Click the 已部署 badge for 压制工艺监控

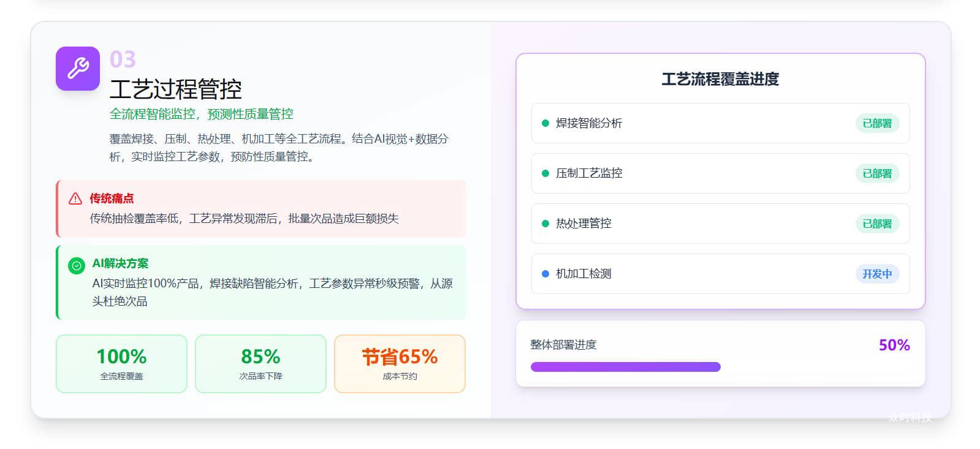coord(877,173)
